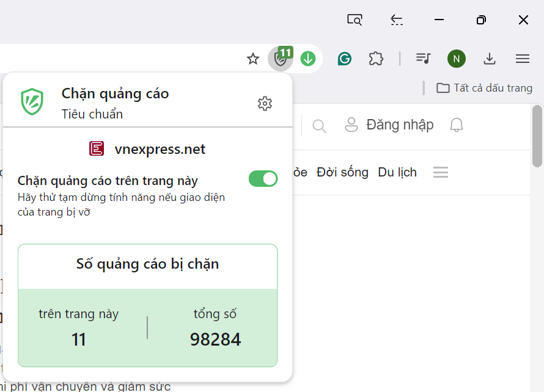Click the green download extension icon

click(308, 59)
